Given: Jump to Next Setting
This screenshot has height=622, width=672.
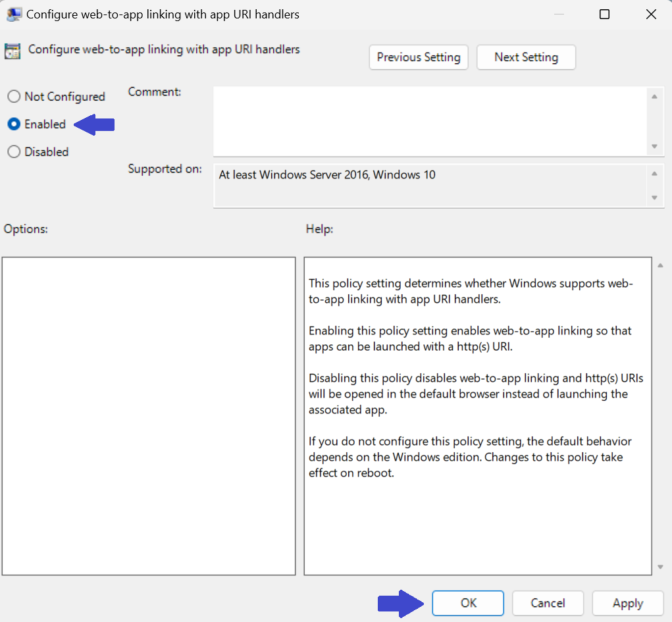Looking at the screenshot, I should pos(526,57).
